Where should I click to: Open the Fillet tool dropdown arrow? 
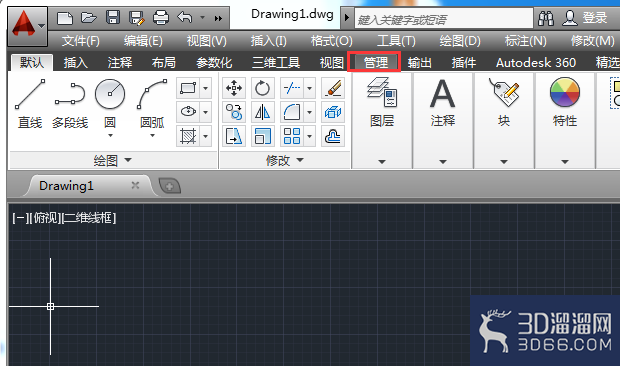click(x=310, y=112)
